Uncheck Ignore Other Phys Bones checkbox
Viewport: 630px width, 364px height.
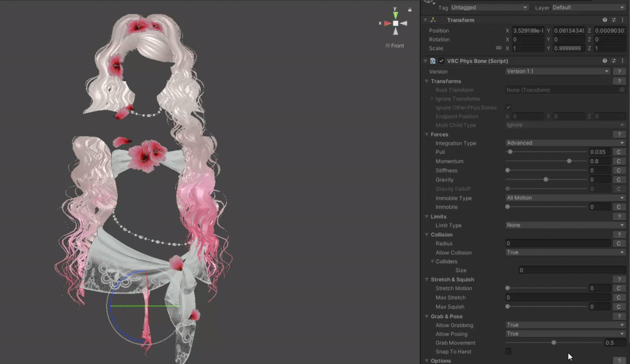click(508, 108)
